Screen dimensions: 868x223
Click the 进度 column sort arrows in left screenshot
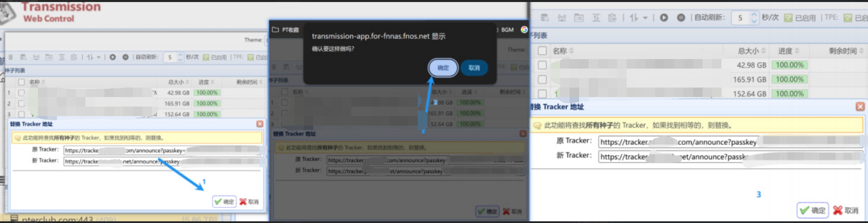click(212, 82)
